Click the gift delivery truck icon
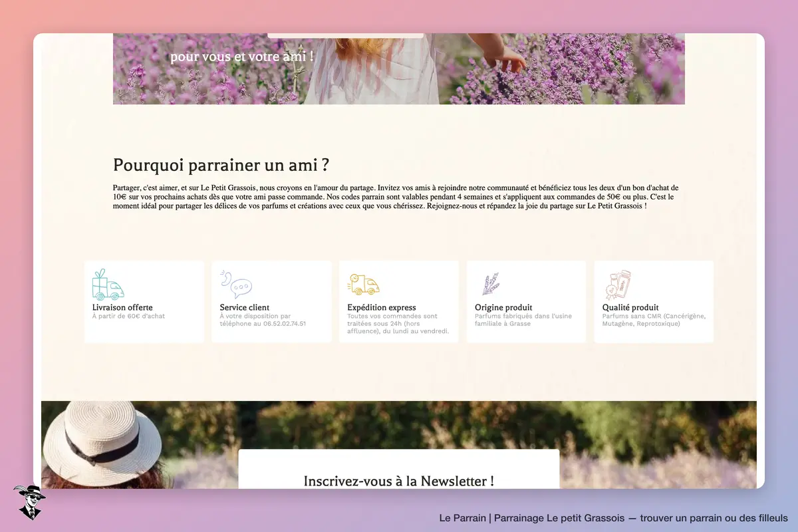 tap(108, 285)
